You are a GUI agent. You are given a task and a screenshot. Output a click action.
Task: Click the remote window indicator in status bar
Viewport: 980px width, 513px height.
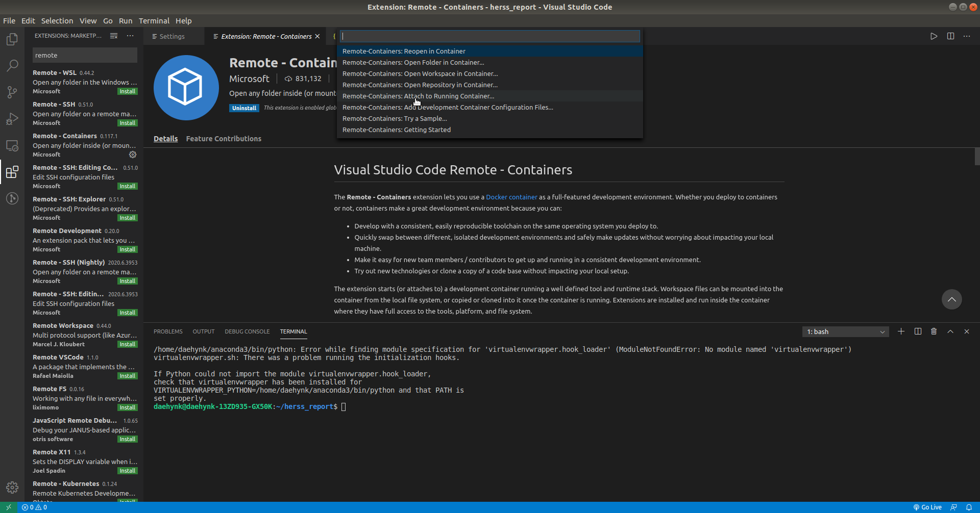pyautogui.click(x=9, y=507)
